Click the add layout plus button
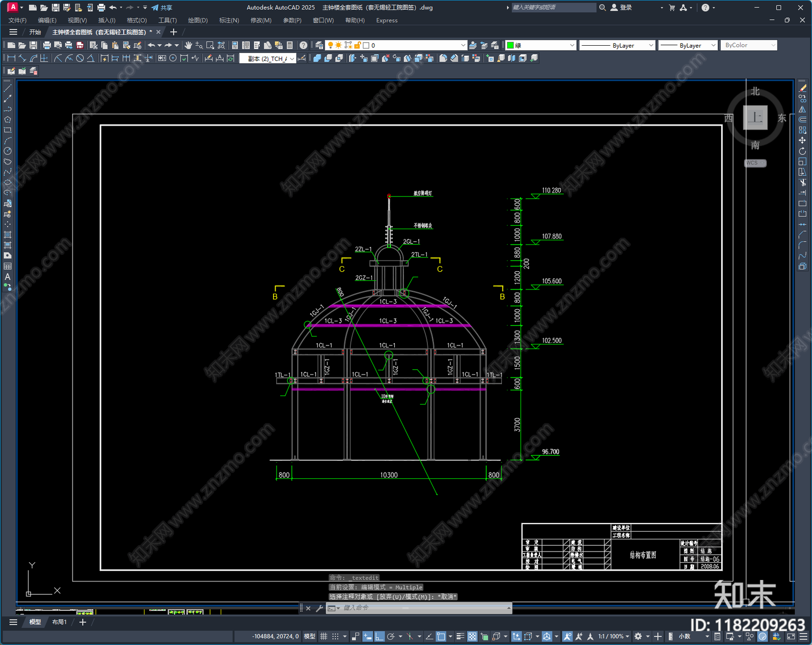The width and height of the screenshot is (812, 645). point(83,622)
